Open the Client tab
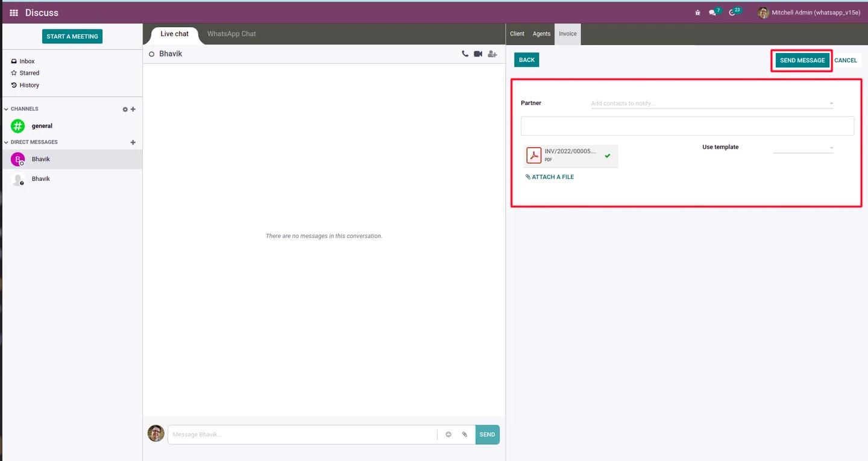868x461 pixels. (517, 34)
